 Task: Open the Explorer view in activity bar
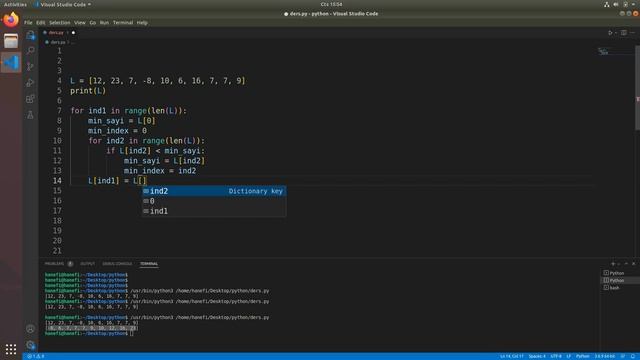[x=31, y=35]
